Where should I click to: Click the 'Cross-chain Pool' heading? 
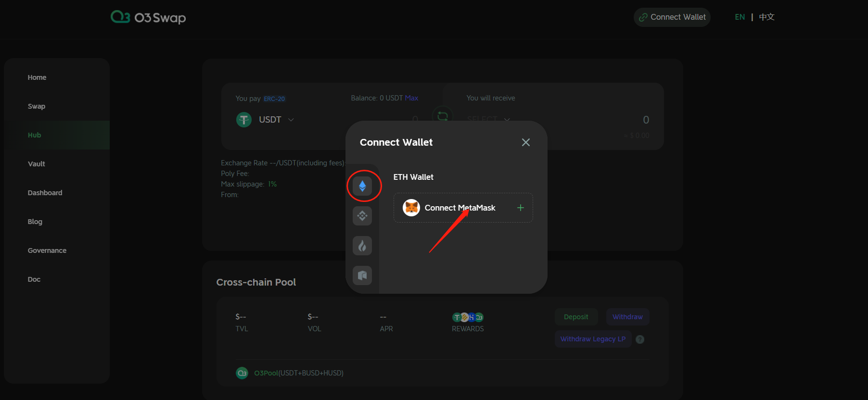256,282
